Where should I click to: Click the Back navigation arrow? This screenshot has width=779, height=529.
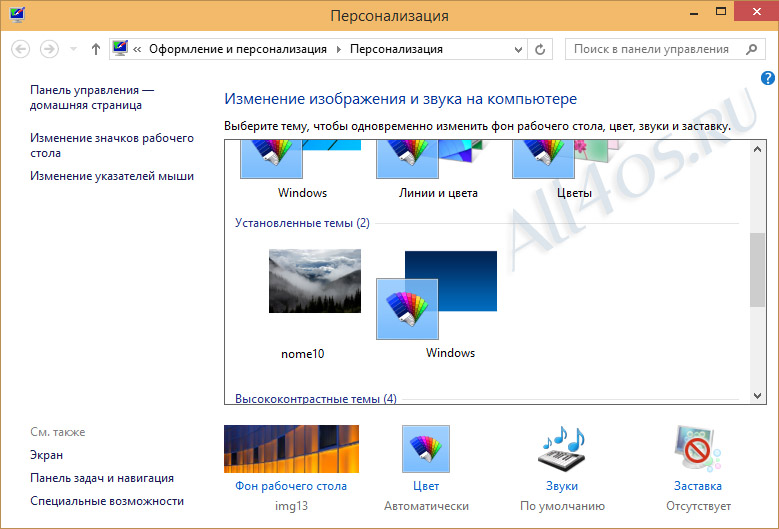(20, 49)
